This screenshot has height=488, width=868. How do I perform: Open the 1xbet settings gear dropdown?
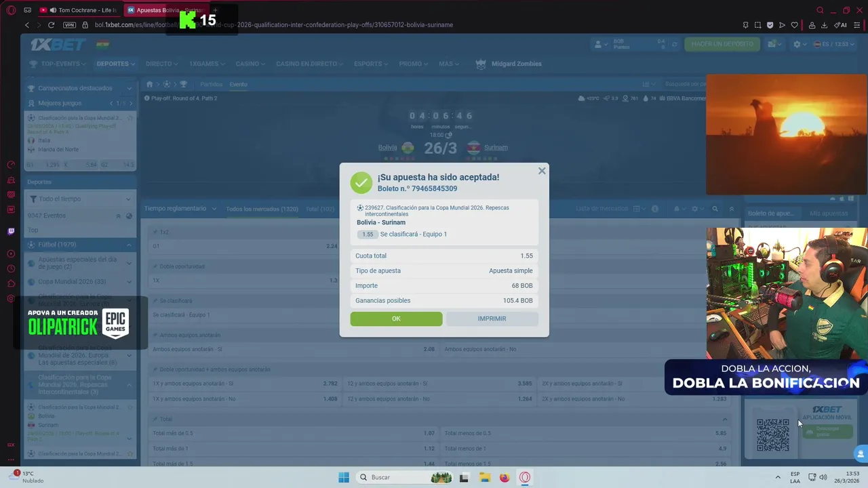coord(800,44)
